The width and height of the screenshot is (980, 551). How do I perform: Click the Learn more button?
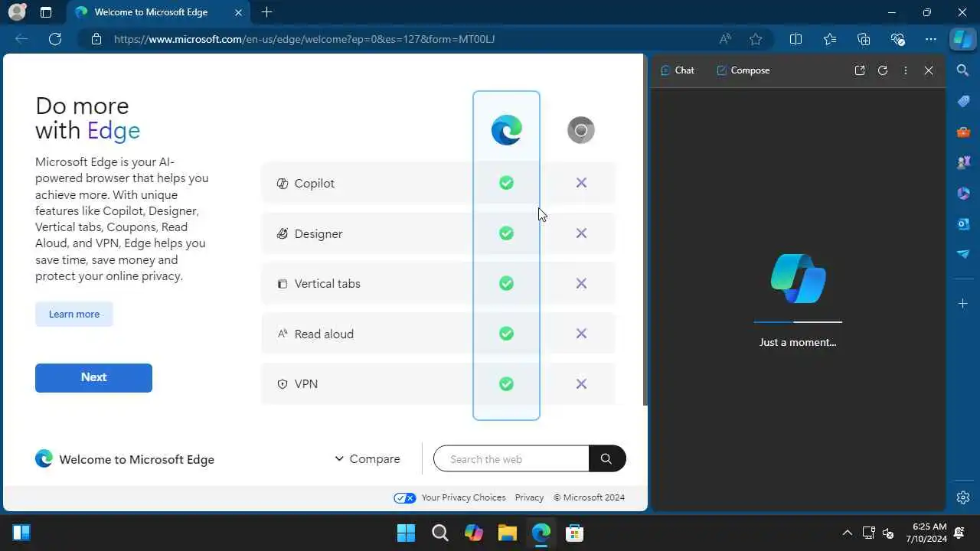pyautogui.click(x=74, y=315)
